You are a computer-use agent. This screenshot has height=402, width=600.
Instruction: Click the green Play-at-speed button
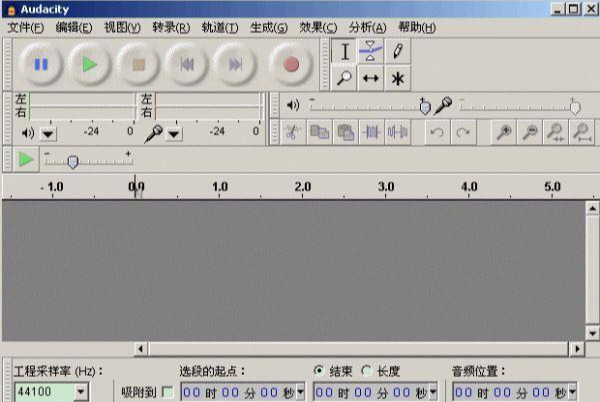pyautogui.click(x=26, y=159)
